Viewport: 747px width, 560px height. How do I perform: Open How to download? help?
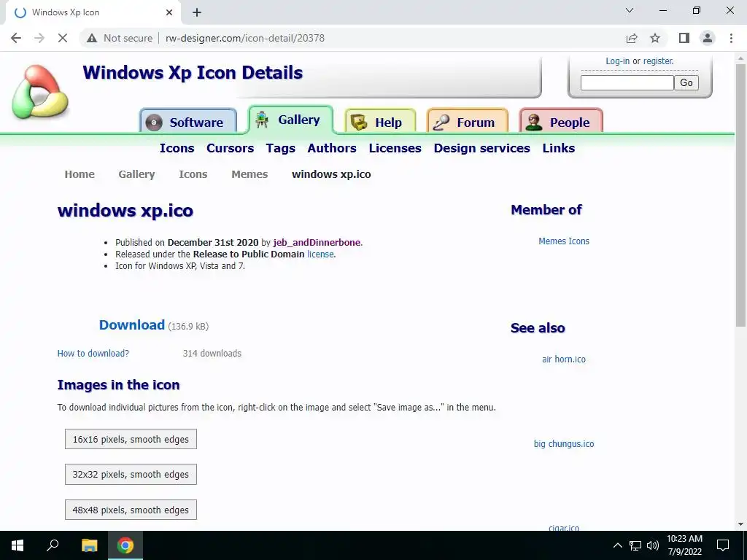(93, 354)
